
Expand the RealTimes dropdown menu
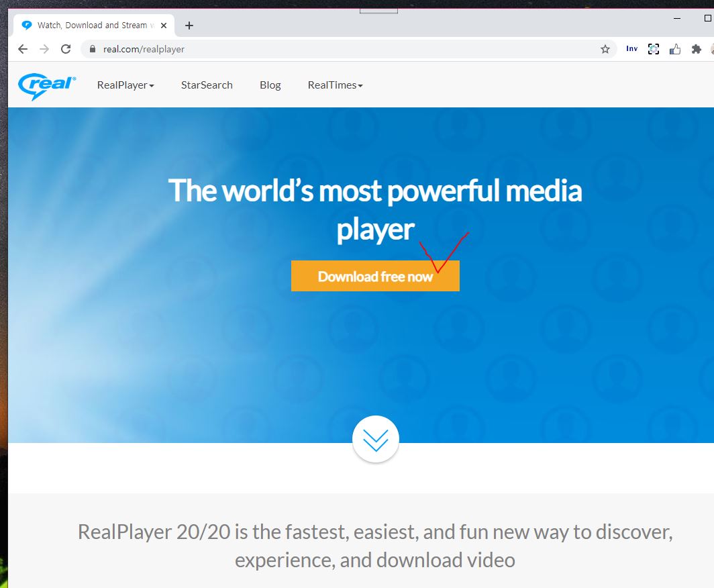[x=335, y=85]
